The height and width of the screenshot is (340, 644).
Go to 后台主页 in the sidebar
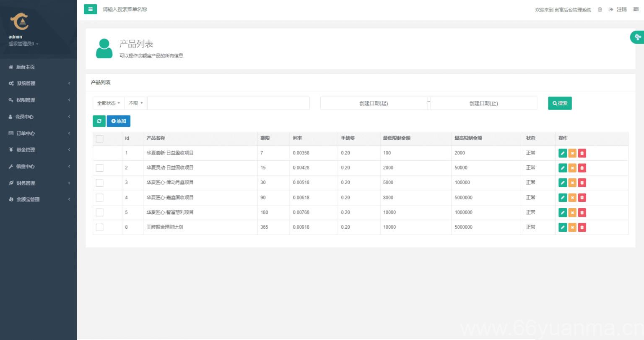(x=39, y=67)
